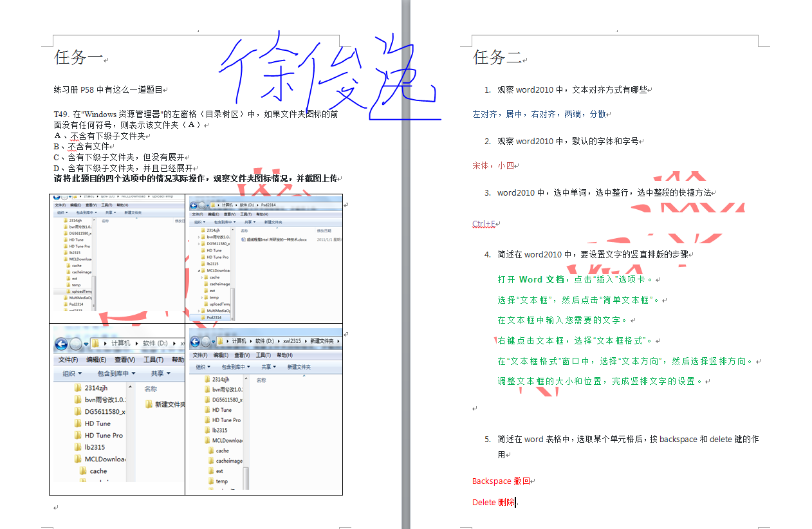Click 新建文件夹 toolbar button in the xwl2315 path screenshot

pyautogui.click(x=299, y=367)
